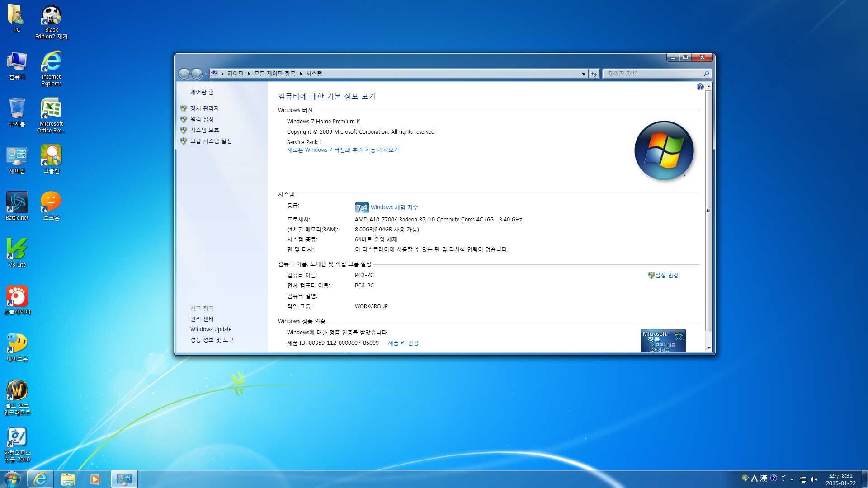Viewport: 868px width, 488px height.
Task: Open Windows Media Player in the taskbar
Action: coord(95,479)
